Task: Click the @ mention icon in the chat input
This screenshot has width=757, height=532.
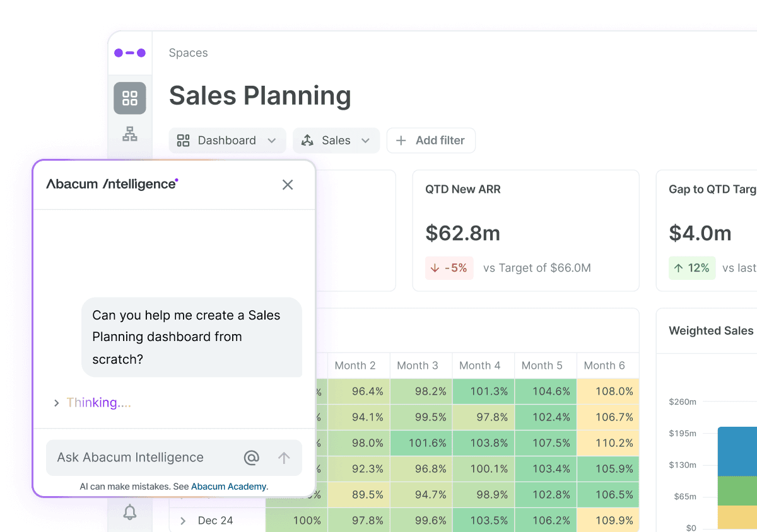Action: 252,457
